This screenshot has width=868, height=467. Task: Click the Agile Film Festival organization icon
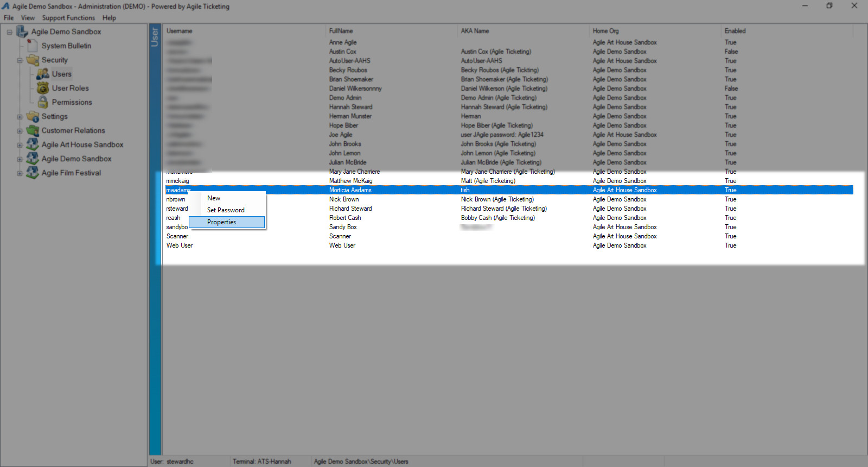[x=33, y=173]
